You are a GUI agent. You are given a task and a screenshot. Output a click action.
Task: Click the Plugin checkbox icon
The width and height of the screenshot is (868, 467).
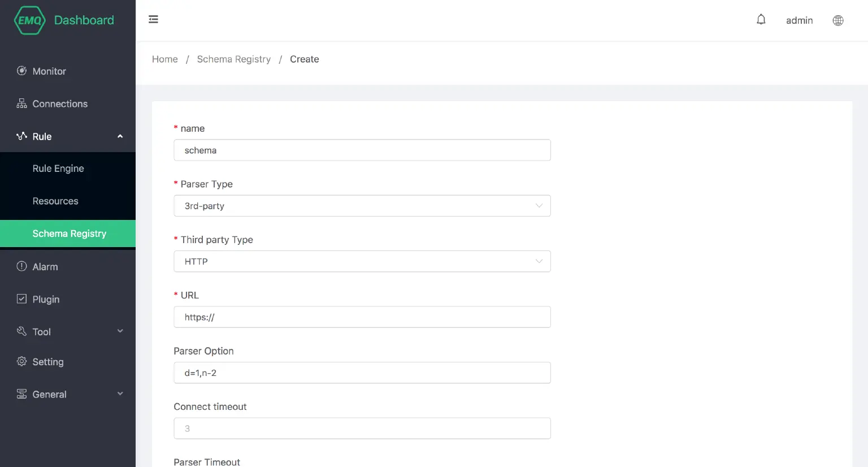pyautogui.click(x=21, y=299)
